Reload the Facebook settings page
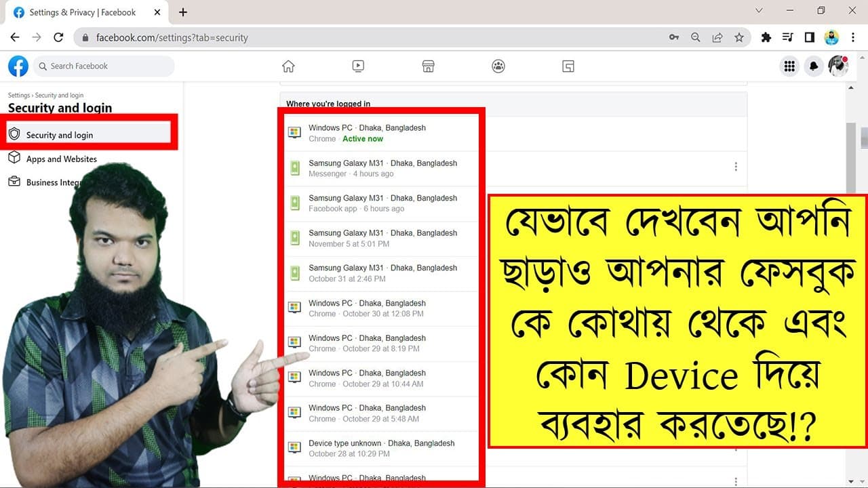This screenshot has width=868, height=488. pyautogui.click(x=58, y=37)
